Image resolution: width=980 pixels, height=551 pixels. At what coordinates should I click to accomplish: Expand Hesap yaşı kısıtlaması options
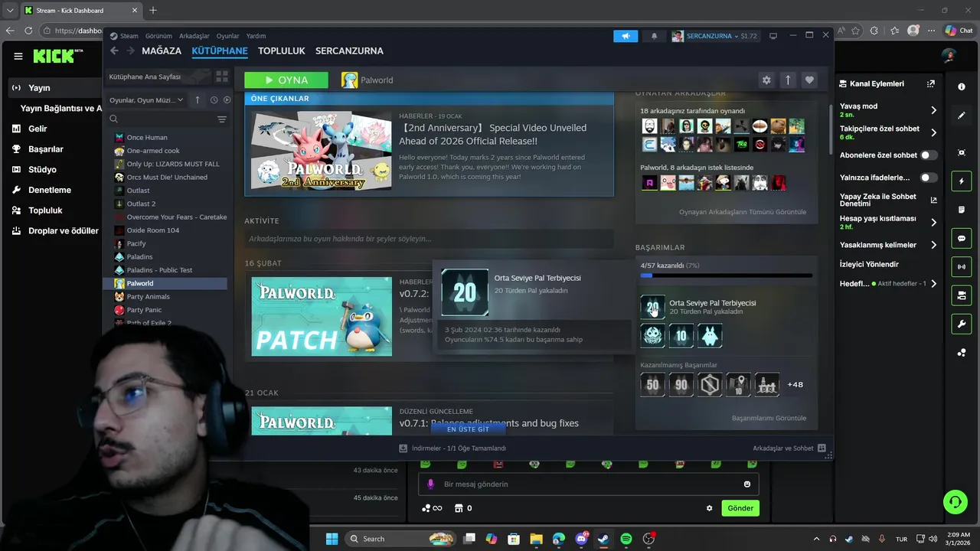(x=933, y=222)
